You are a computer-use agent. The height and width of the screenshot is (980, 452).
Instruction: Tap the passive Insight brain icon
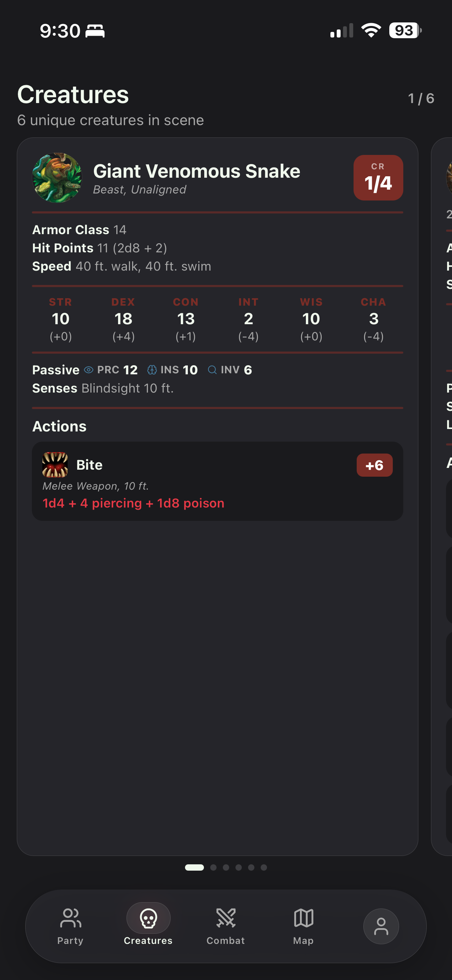click(152, 370)
